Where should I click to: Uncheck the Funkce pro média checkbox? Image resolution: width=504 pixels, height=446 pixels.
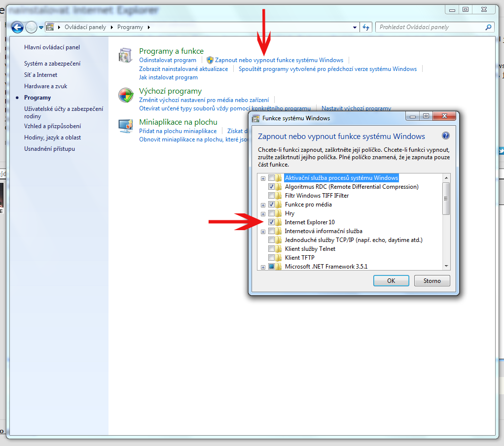(271, 205)
